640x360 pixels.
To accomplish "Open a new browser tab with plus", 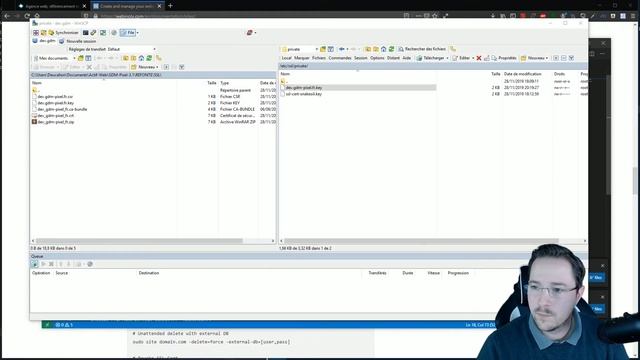I will (170, 6).
